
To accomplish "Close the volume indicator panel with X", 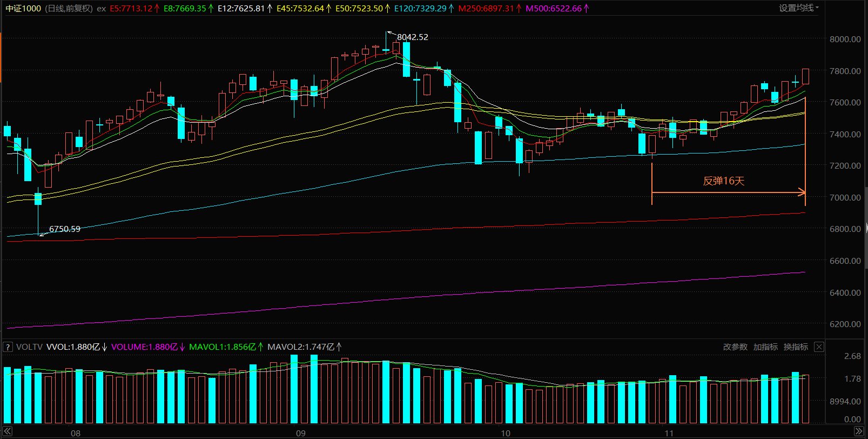I will (x=819, y=347).
